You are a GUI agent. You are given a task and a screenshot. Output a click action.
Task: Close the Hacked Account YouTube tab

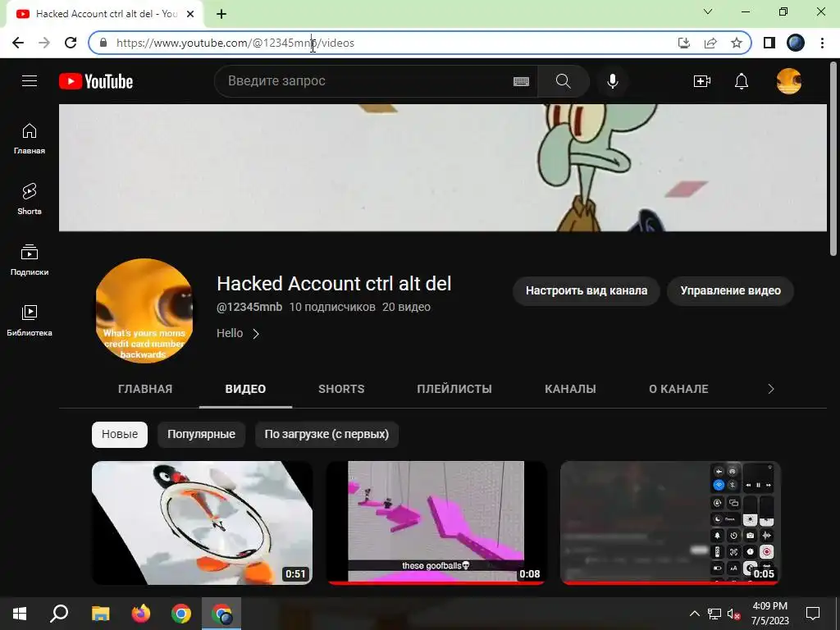point(190,14)
